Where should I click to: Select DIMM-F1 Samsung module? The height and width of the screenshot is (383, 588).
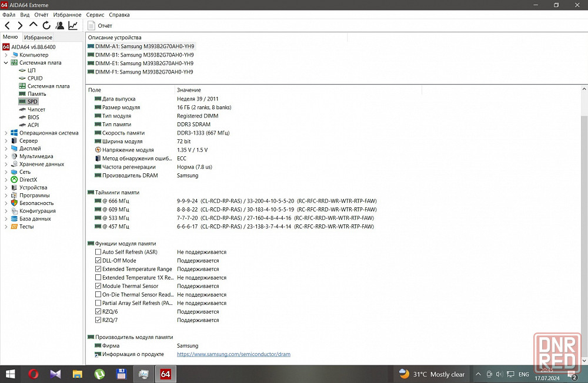pyautogui.click(x=144, y=72)
